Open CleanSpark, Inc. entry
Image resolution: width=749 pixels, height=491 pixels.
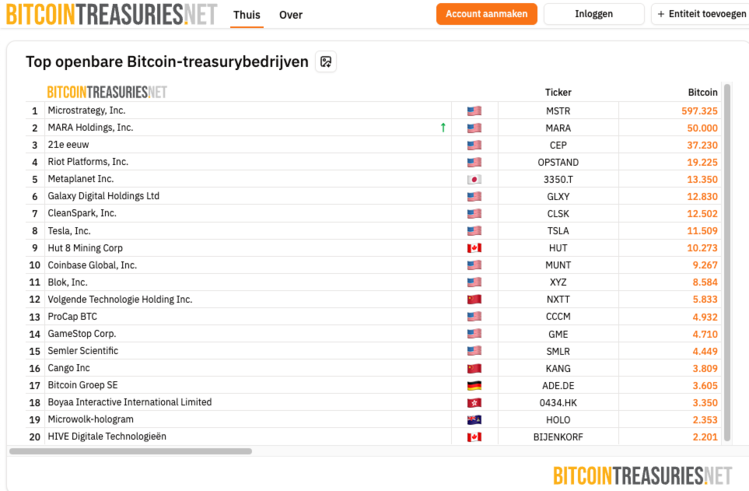pyautogui.click(x=82, y=213)
